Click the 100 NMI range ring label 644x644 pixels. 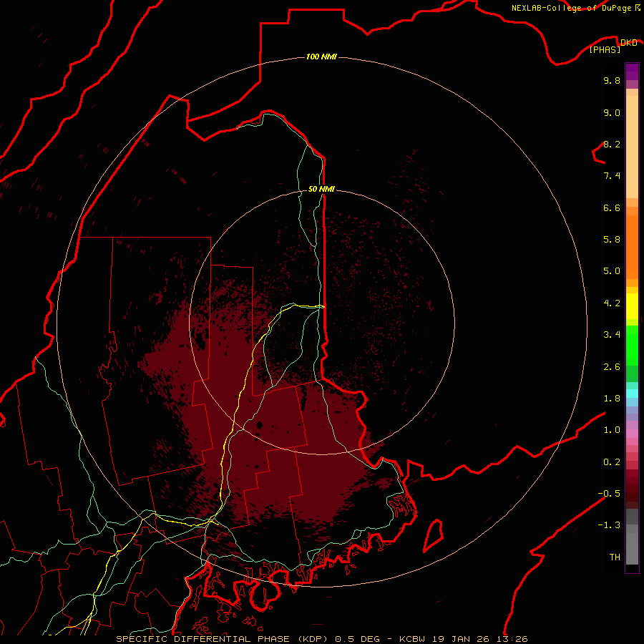pyautogui.click(x=321, y=57)
